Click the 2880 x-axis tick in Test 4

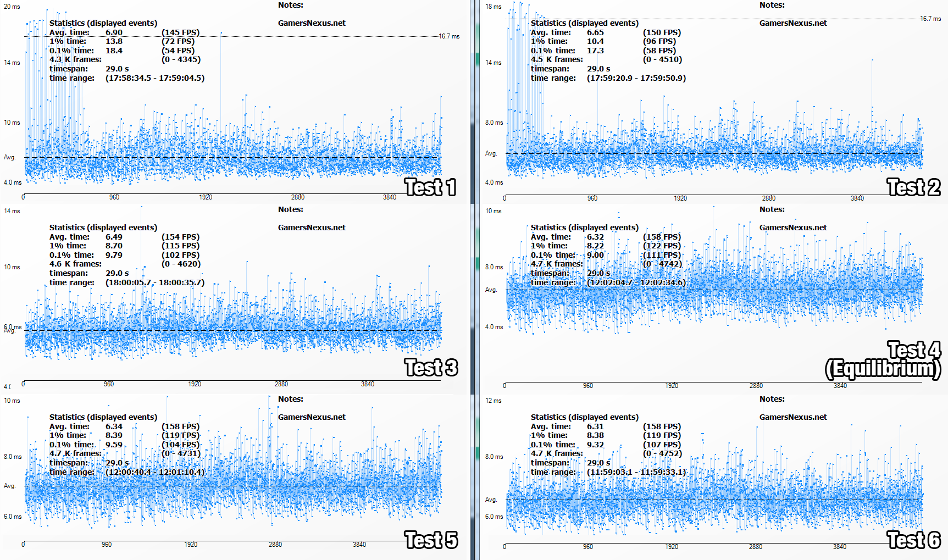click(756, 386)
